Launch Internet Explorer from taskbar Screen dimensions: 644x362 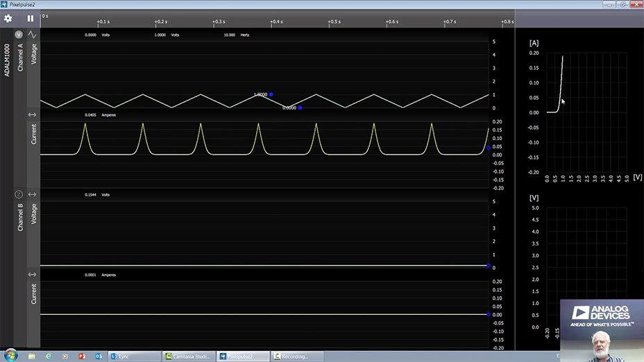[49, 356]
